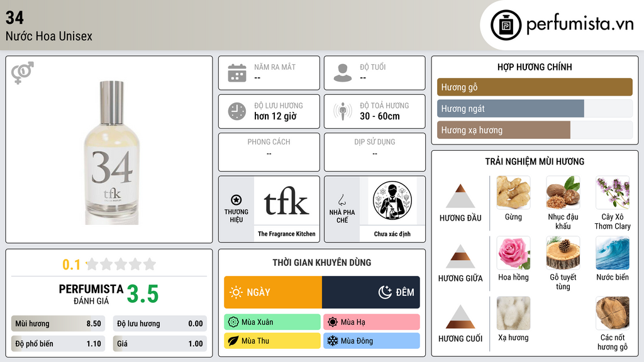Image resolution: width=644 pixels, height=362 pixels.
Task: Click the person icon for Độ tuổi
Action: [x=343, y=73]
